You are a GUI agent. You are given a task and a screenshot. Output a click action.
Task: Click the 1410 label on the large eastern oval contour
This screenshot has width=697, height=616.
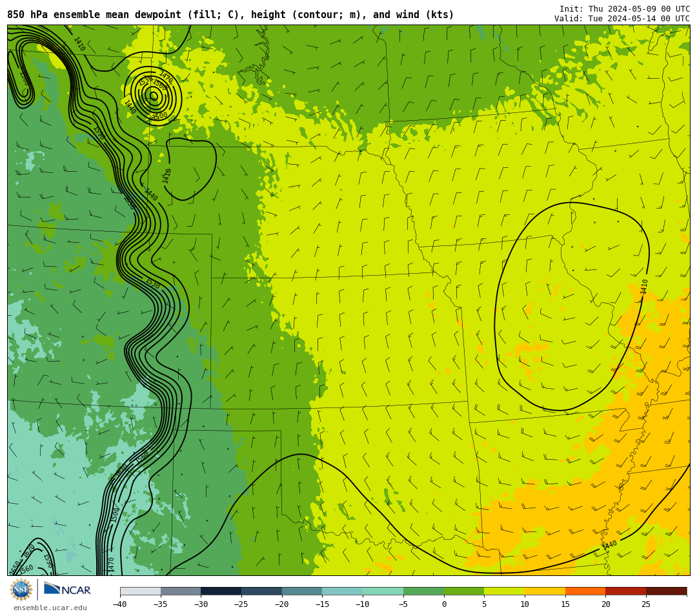644,287
